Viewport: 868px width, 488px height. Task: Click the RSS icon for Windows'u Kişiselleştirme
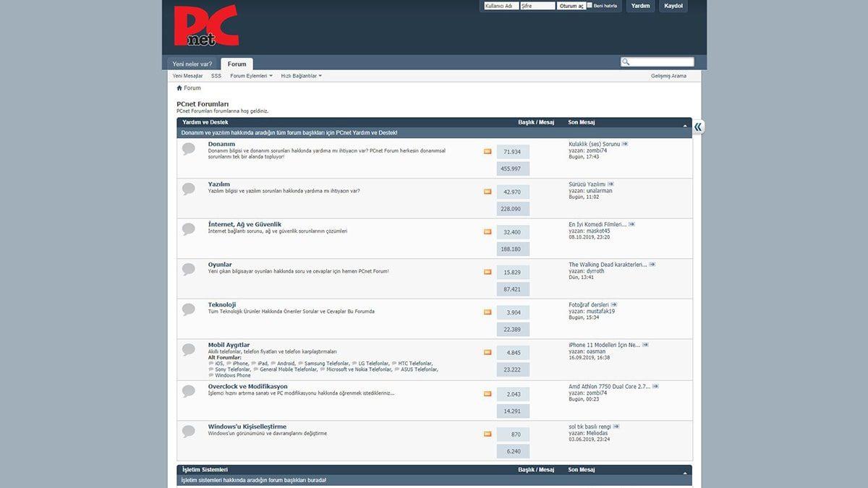tap(488, 435)
